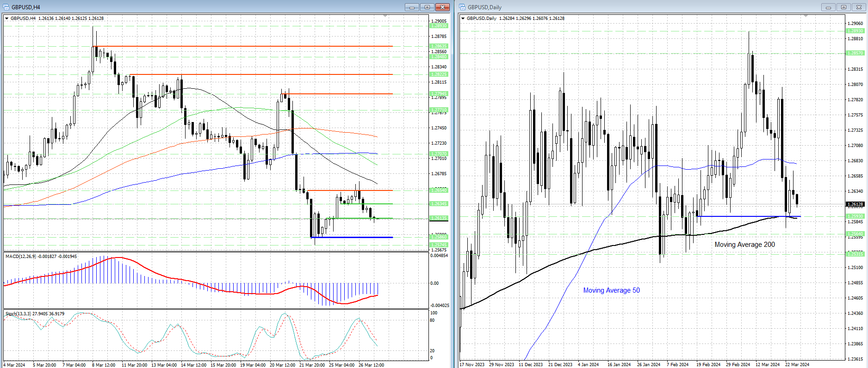Select the 1.28570 price label on Daily chart

[855, 53]
